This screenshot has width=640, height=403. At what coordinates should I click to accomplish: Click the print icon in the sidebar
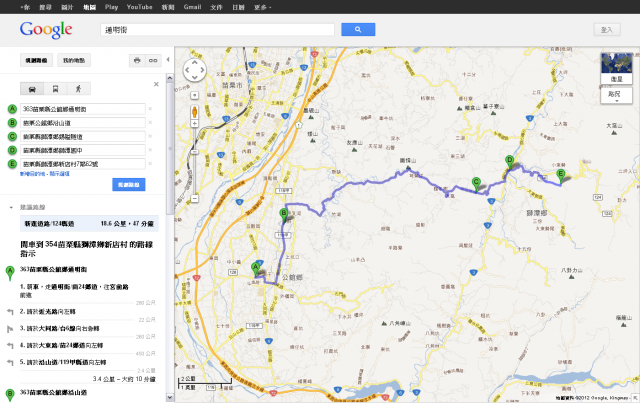[x=137, y=60]
